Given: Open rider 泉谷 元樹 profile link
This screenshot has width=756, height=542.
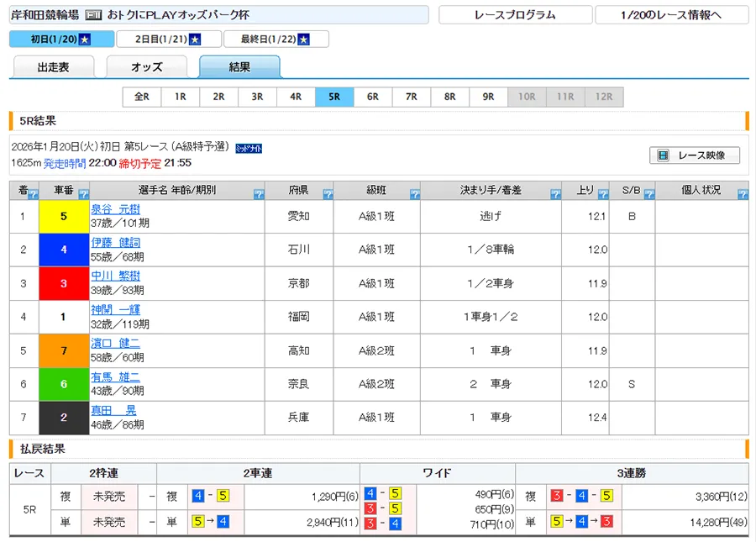Looking at the screenshot, I should tap(116, 209).
